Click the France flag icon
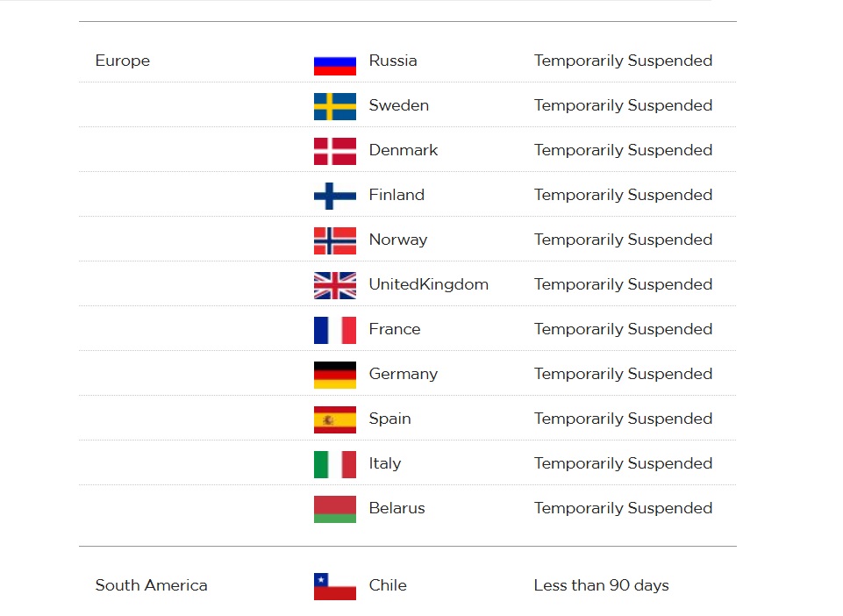The width and height of the screenshot is (843, 616). (335, 330)
